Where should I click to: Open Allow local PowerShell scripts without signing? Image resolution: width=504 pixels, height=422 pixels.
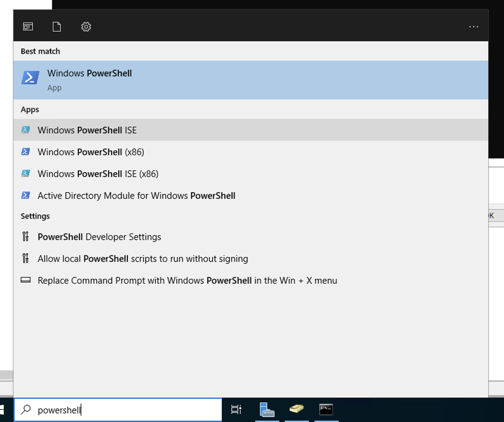point(251,258)
